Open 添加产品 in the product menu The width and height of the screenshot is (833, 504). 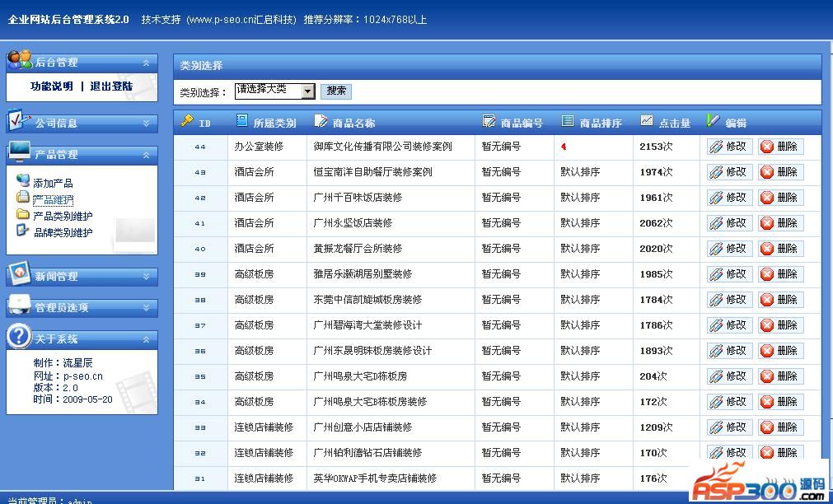point(53,183)
